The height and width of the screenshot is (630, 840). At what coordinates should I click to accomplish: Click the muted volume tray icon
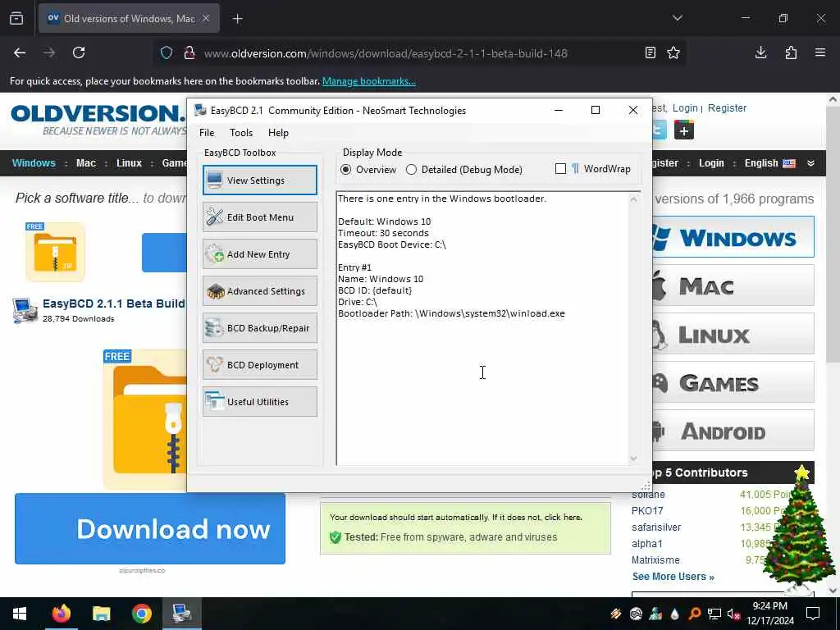pyautogui.click(x=733, y=614)
